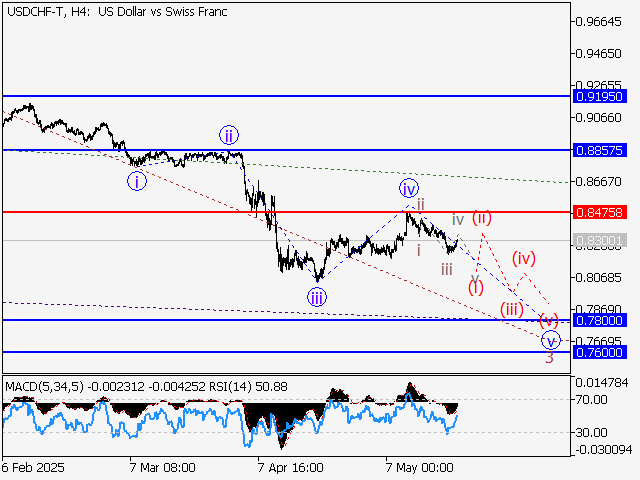640x480 pixels.
Task: Click the red 0.84758 price level tag
Action: pos(600,212)
